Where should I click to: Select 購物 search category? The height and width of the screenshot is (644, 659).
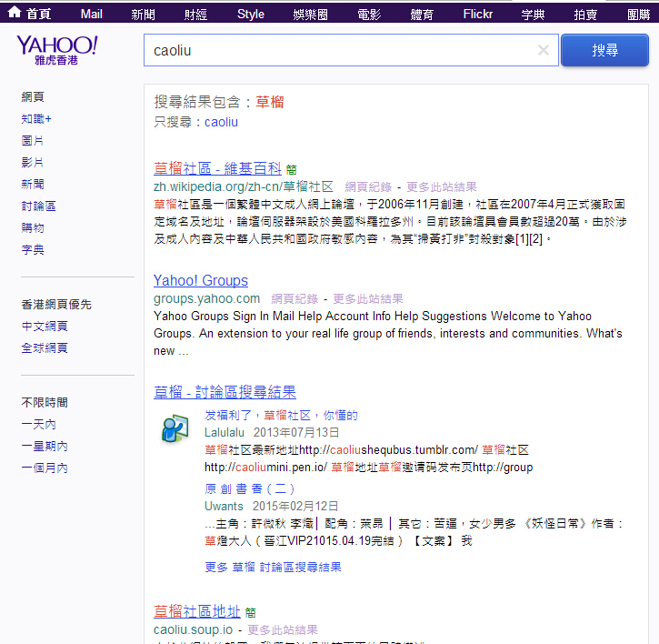point(33,228)
